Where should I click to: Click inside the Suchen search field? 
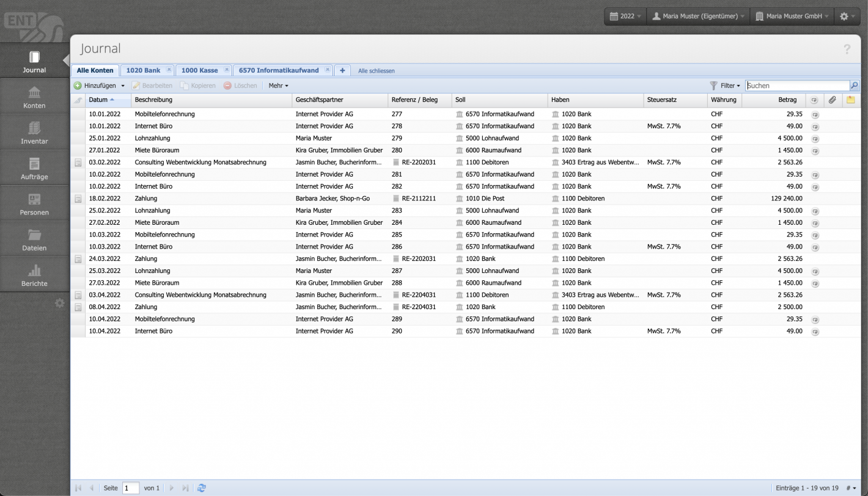[x=795, y=86]
